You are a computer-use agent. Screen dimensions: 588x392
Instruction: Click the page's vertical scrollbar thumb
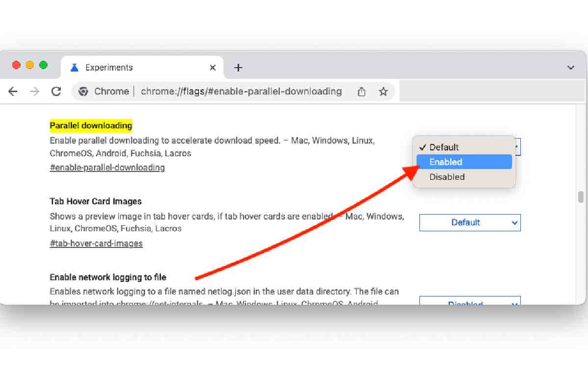point(581,196)
